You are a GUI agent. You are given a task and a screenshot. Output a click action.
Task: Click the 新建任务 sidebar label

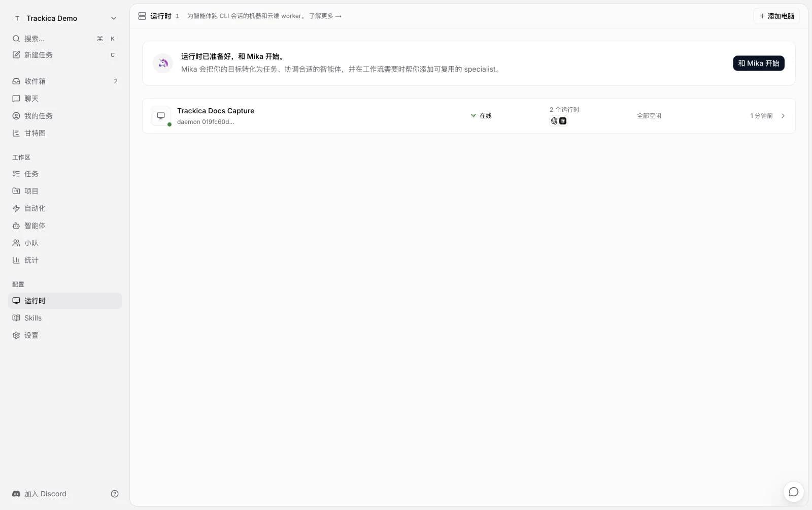click(39, 55)
